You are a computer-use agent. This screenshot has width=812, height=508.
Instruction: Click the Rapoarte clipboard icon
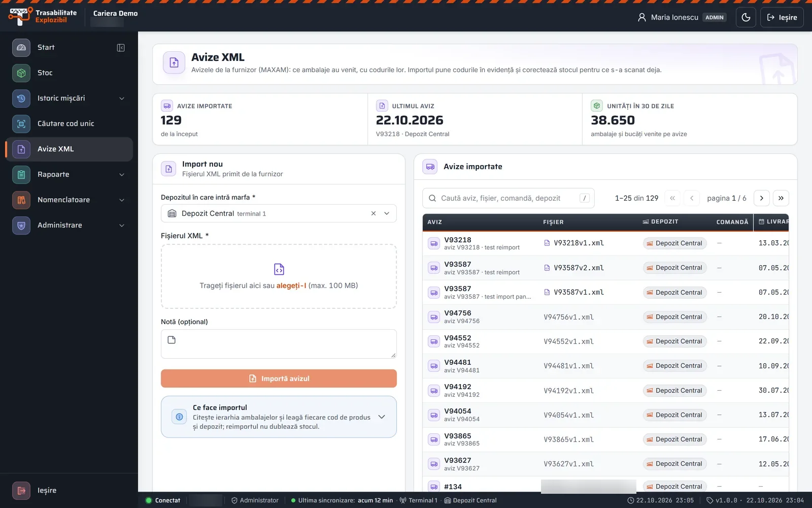(x=21, y=174)
